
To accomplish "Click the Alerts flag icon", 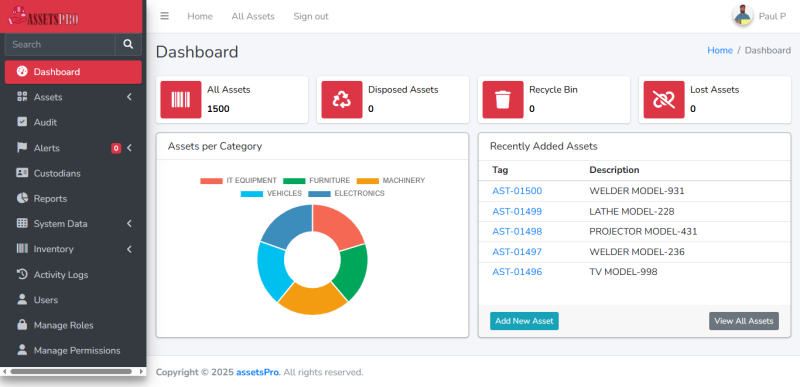I will click(x=22, y=148).
